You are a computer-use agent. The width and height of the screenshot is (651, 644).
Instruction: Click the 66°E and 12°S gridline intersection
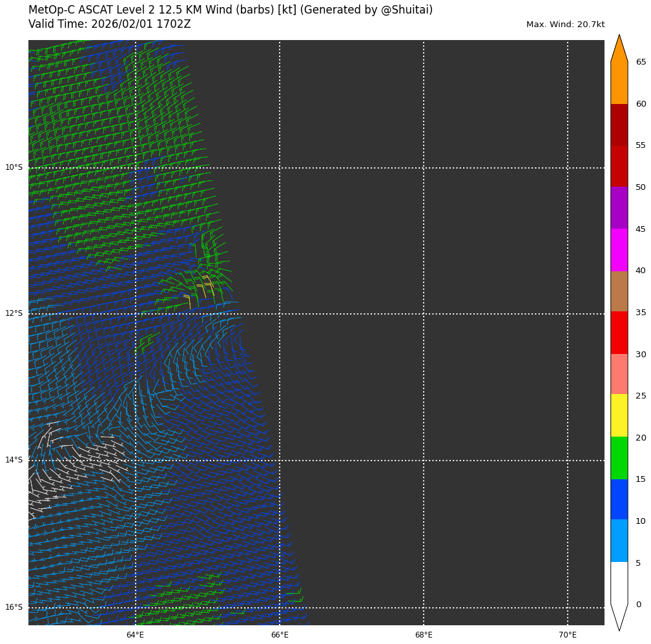pos(280,314)
